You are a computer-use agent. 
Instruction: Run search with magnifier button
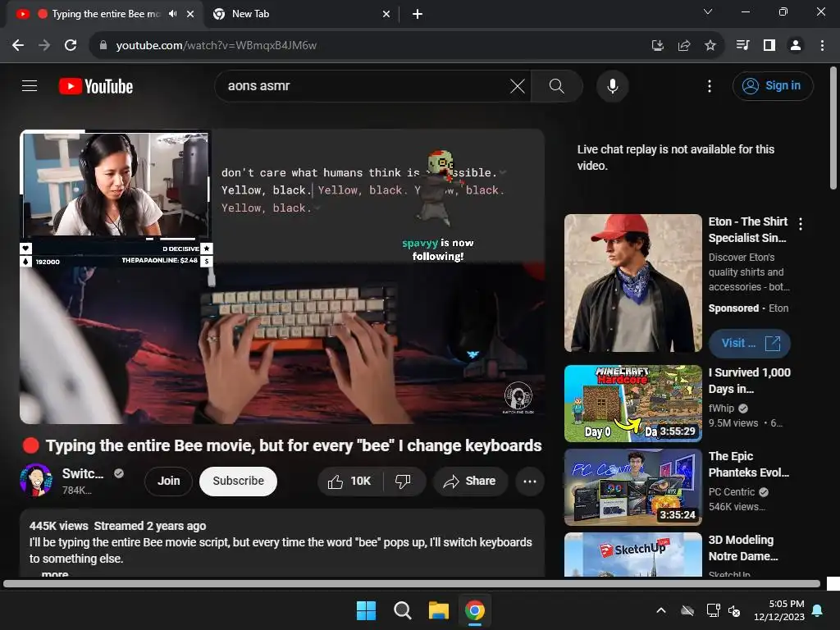[557, 85]
